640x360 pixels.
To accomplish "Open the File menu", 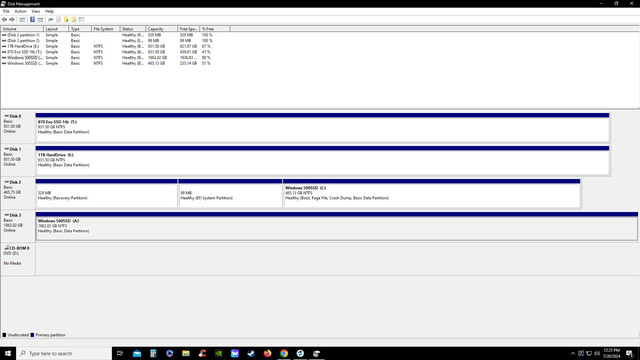I will (6, 11).
